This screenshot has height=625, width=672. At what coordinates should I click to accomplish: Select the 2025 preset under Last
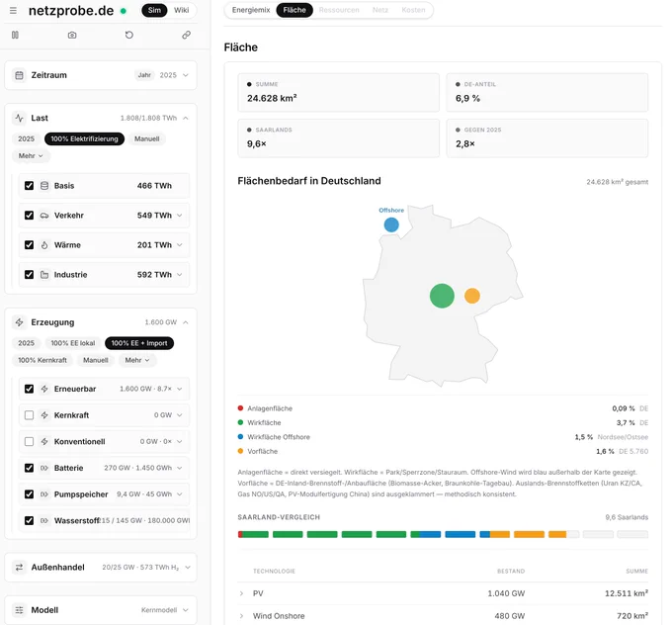(26, 139)
